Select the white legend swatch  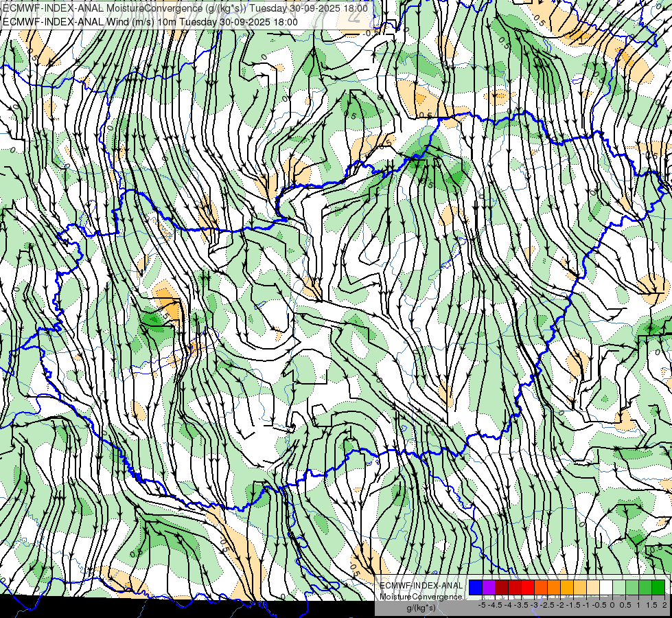click(x=606, y=587)
